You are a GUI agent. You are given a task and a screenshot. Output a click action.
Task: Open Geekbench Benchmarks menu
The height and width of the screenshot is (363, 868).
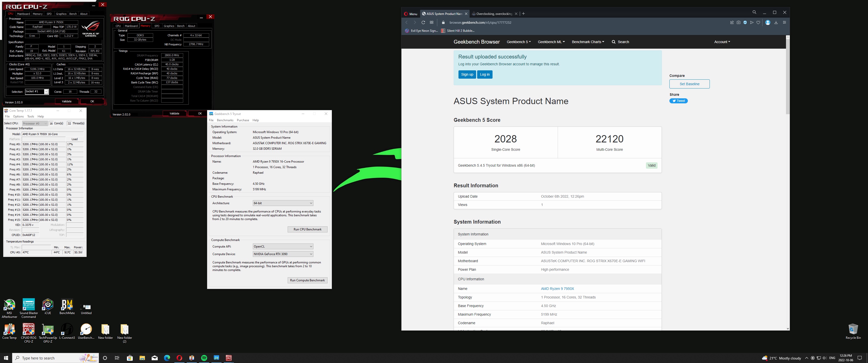coord(225,120)
